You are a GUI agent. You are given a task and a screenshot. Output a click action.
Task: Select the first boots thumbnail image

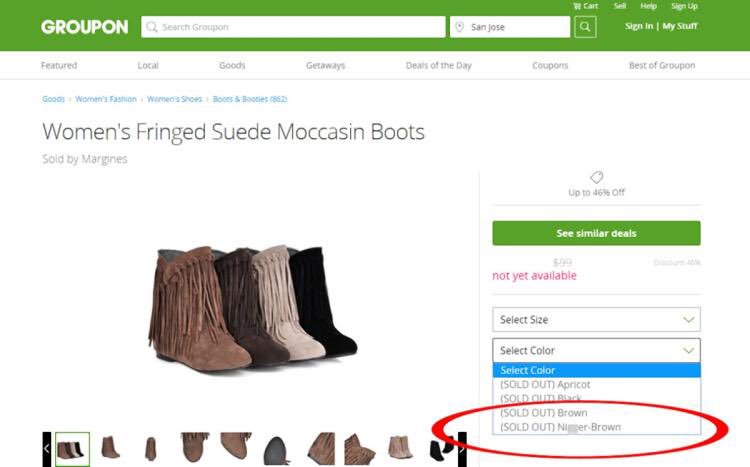click(x=72, y=449)
